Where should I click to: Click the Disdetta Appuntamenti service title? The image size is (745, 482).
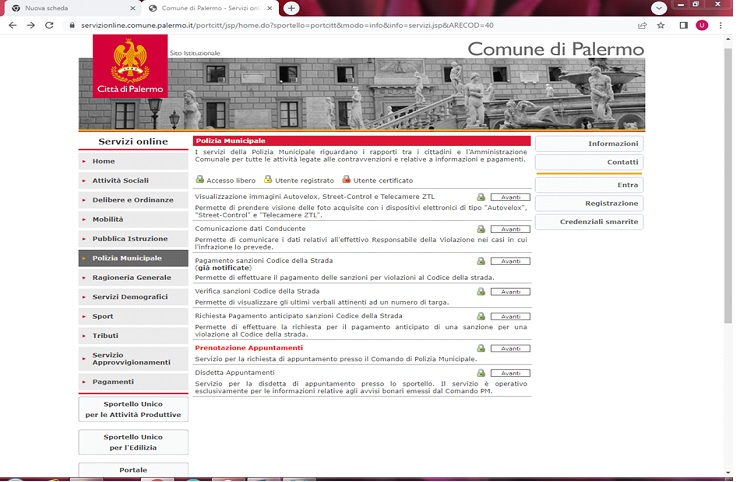click(x=234, y=373)
